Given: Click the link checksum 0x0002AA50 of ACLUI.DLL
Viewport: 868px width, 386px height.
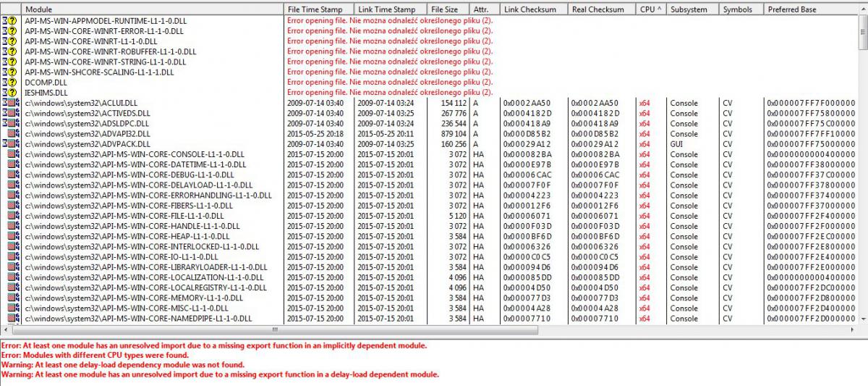Looking at the screenshot, I should (x=527, y=103).
